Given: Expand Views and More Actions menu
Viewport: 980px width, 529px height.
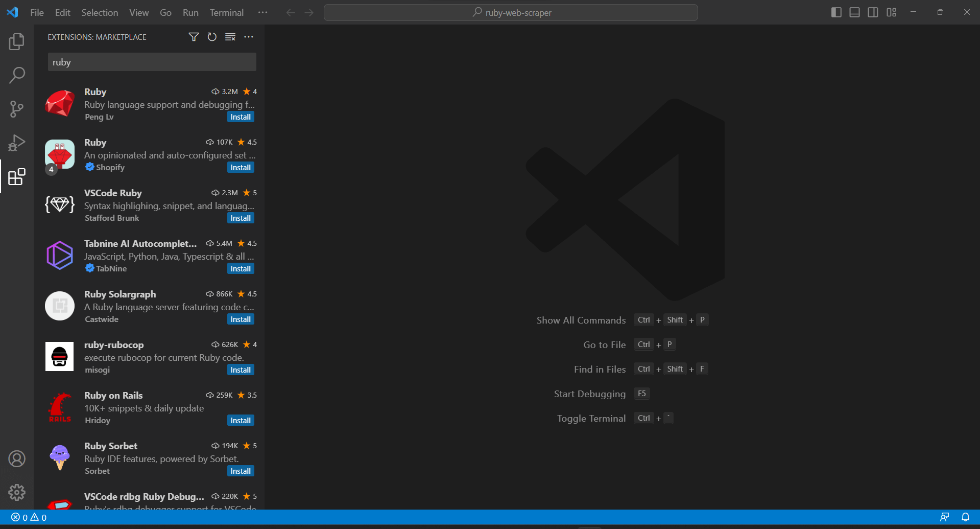Looking at the screenshot, I should tap(249, 37).
